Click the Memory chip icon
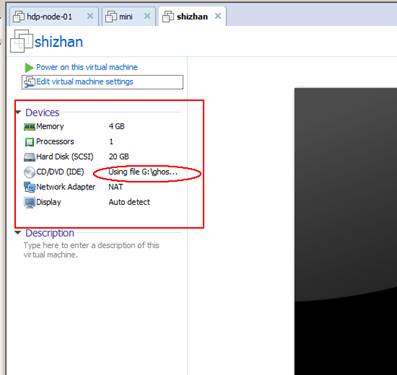Screen dimensions: 397x375 (x=29, y=127)
